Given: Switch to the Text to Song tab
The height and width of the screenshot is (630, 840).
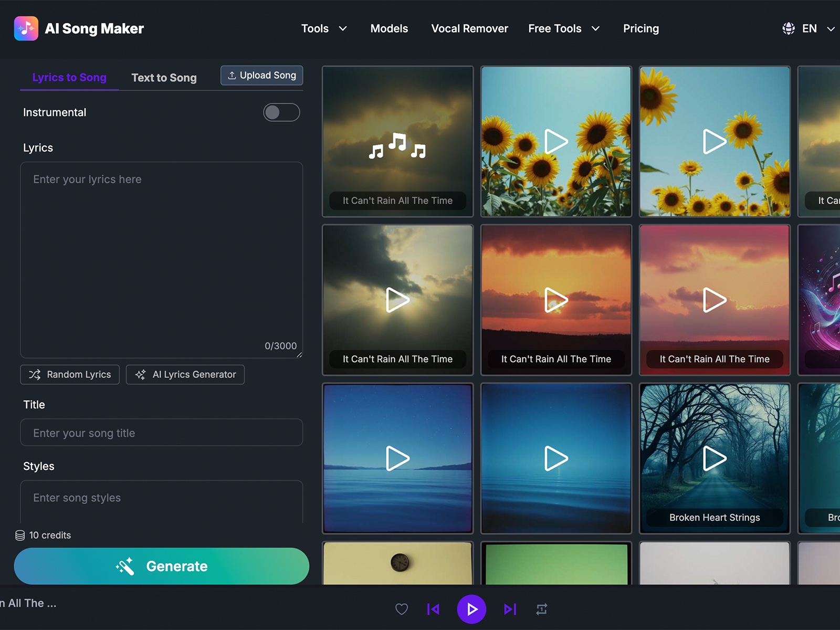Looking at the screenshot, I should (164, 77).
